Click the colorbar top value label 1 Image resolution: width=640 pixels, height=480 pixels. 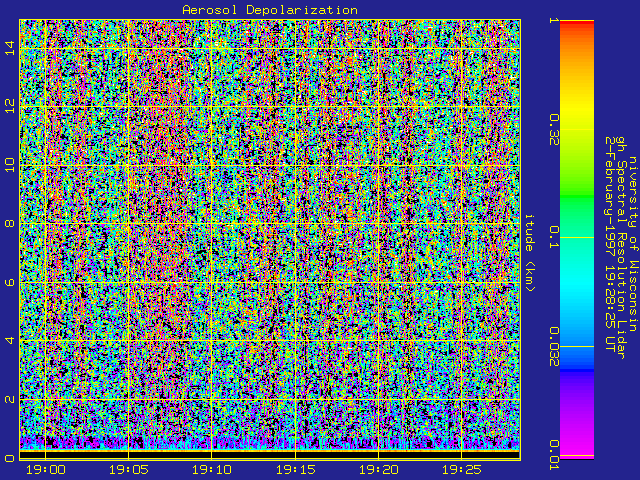[554, 20]
